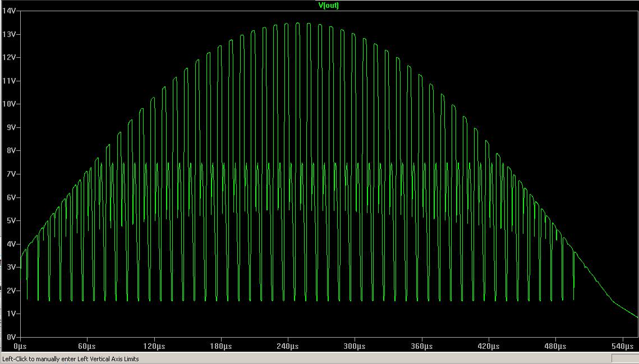The width and height of the screenshot is (639, 364).
Task: Click the 300µs time axis label
Action: tap(355, 346)
